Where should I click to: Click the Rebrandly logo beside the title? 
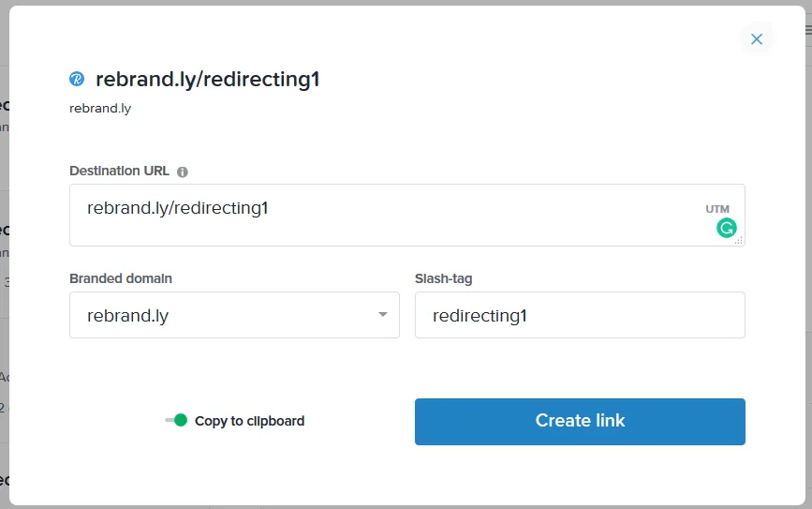77,80
